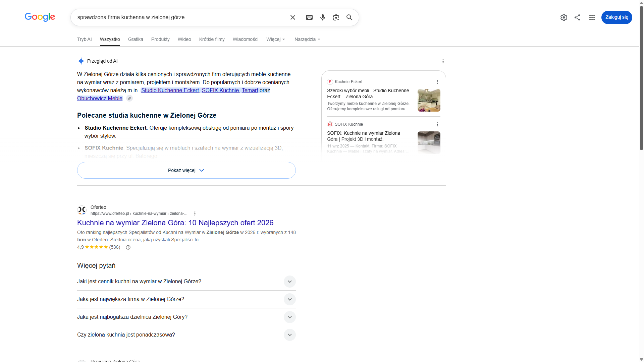Viewport: 644px width, 362px height.
Task: Open Temart link in overview
Action: [250, 90]
